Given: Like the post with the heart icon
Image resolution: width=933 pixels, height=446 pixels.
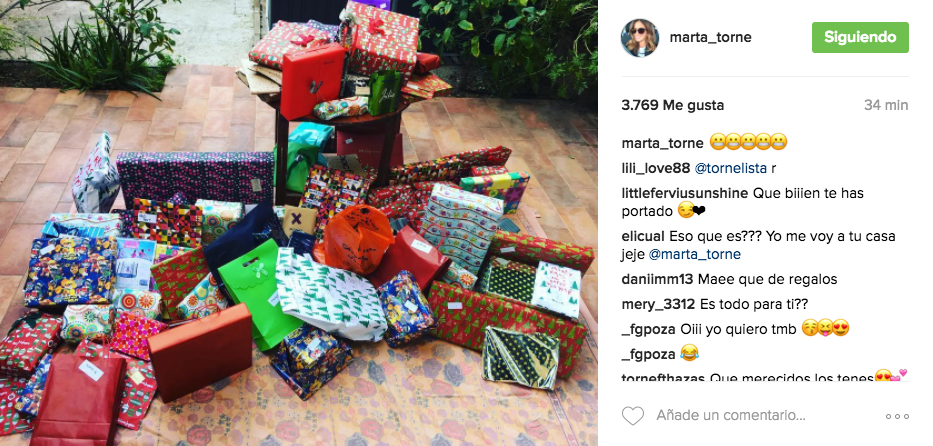Looking at the screenshot, I should [x=633, y=416].
